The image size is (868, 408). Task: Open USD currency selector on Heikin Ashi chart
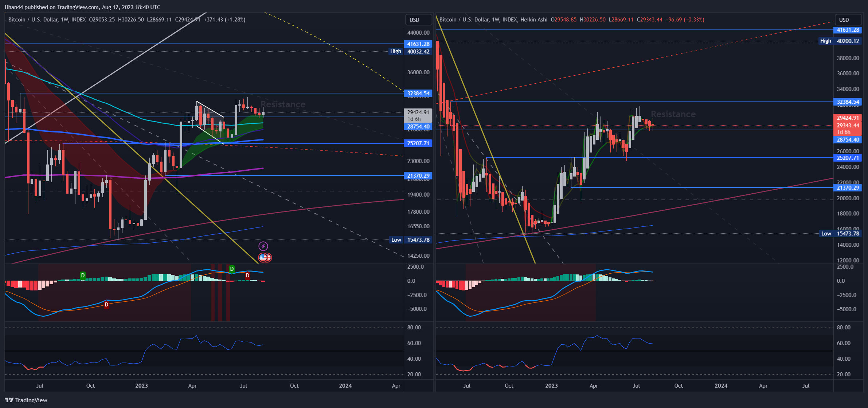click(x=848, y=20)
